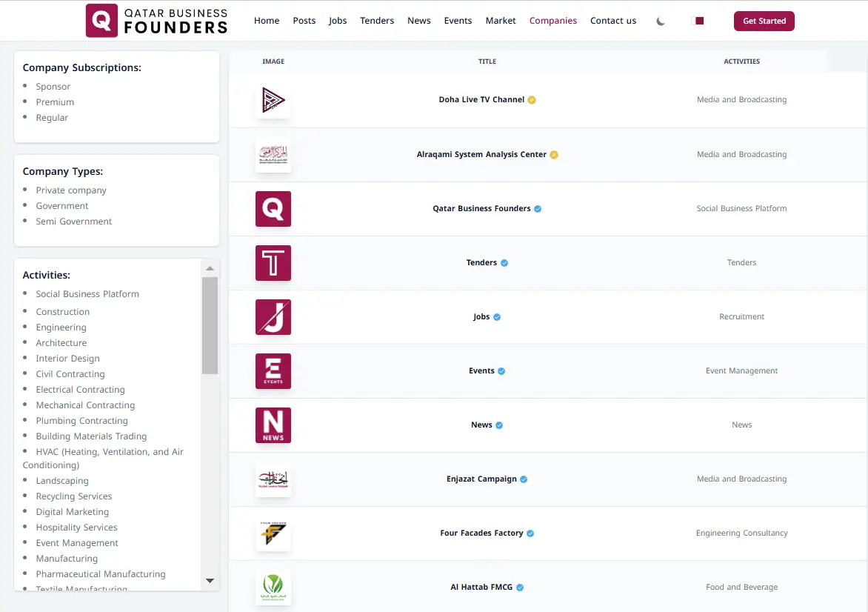Screen dimensions: 868x612
Task: Open the Tenders company T logo
Action: click(273, 263)
